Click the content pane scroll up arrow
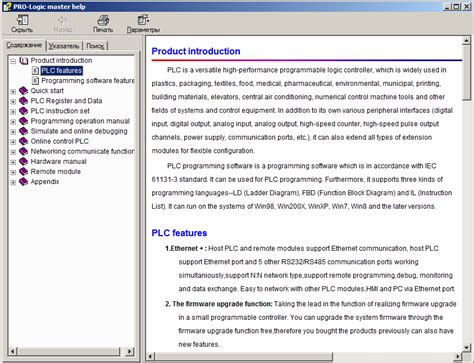 tap(467, 41)
